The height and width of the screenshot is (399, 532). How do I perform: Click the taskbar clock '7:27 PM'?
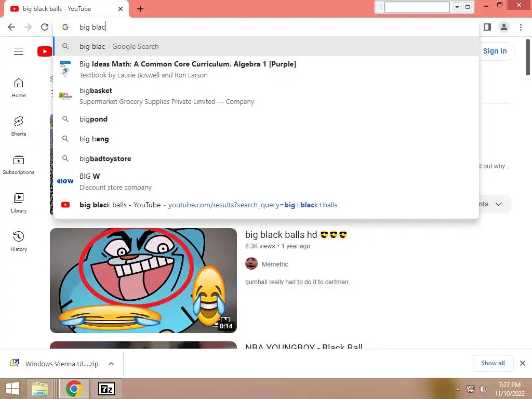click(x=509, y=385)
